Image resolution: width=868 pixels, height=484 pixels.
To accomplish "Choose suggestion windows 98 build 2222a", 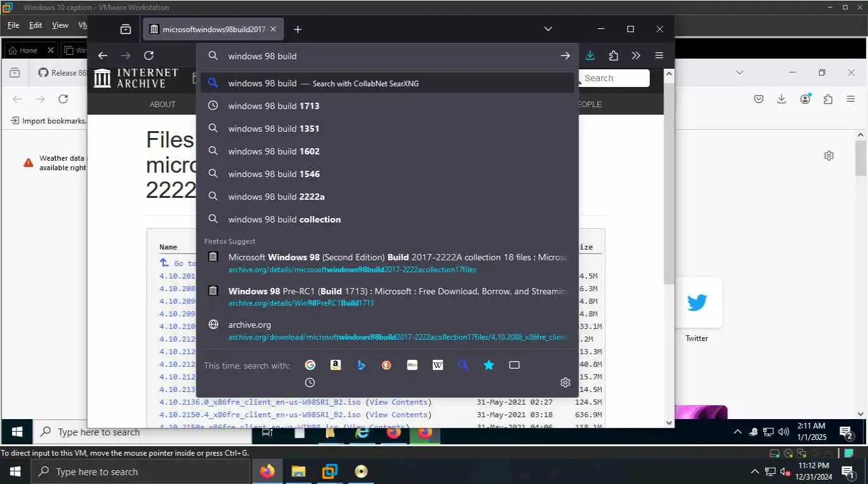I will click(x=388, y=197).
